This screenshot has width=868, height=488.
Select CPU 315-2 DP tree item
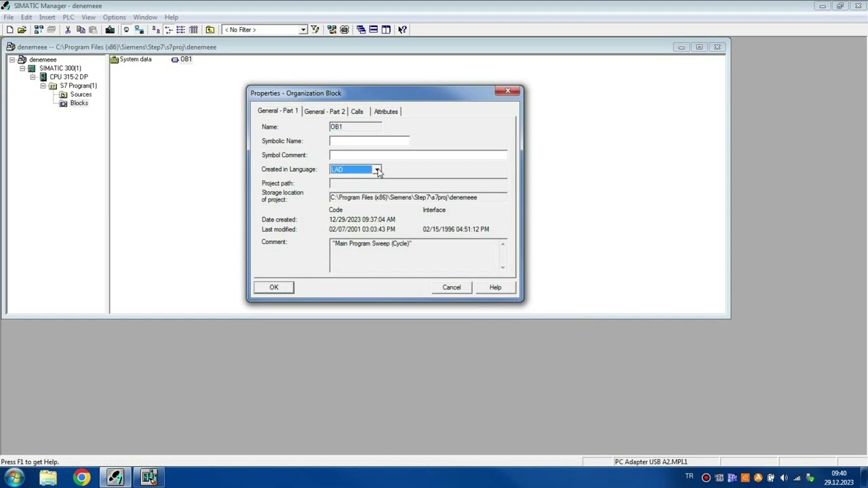coord(68,77)
